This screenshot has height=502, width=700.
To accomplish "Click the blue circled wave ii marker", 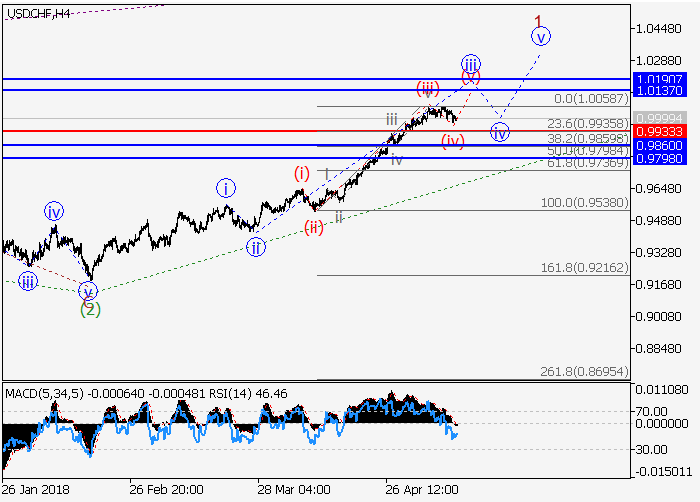I will coord(257,247).
